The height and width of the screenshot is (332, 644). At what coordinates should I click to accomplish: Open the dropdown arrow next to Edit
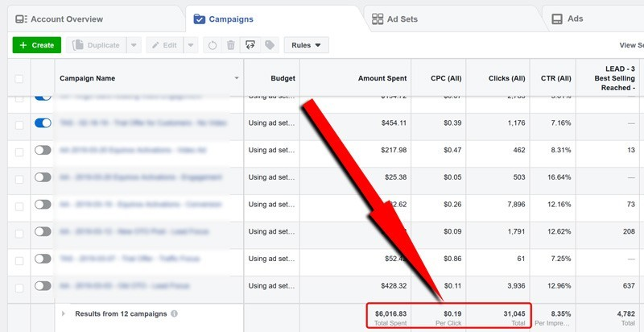pos(191,46)
